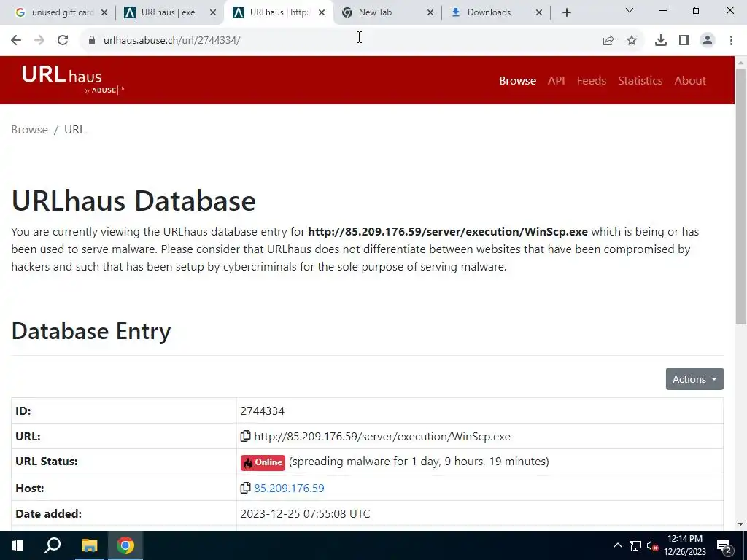The width and height of the screenshot is (747, 560).
Task: Click the muted volume tray icon
Action: coord(652,545)
